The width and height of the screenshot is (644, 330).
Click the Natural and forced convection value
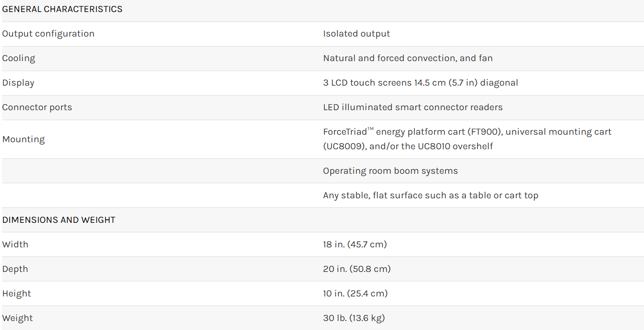point(408,58)
